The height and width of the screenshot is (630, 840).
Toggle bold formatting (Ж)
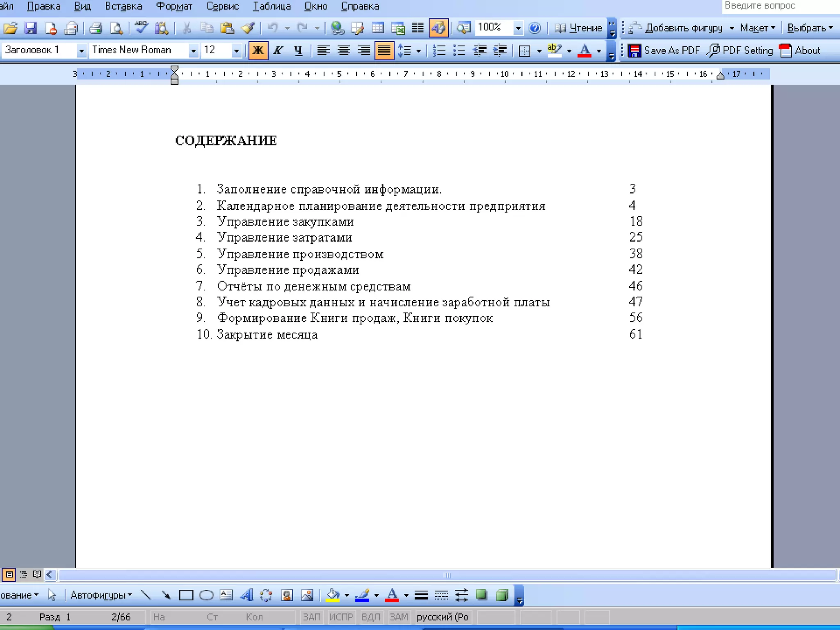pos(258,50)
